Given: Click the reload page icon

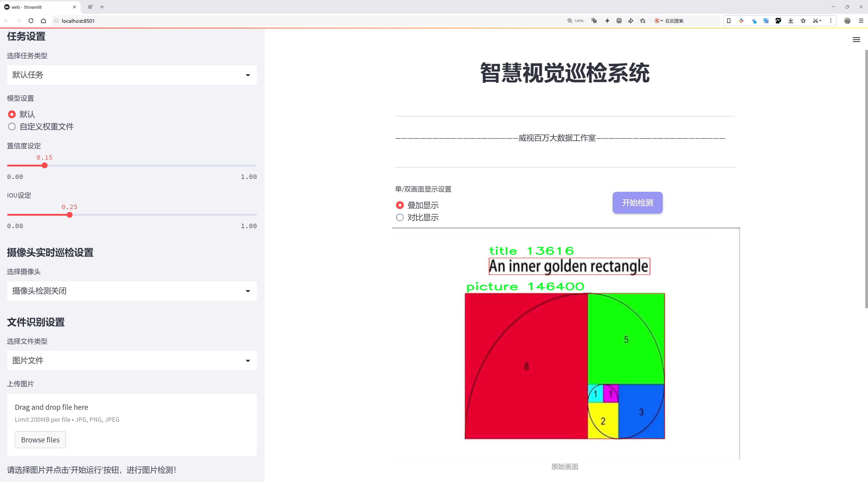Looking at the screenshot, I should click(x=31, y=20).
